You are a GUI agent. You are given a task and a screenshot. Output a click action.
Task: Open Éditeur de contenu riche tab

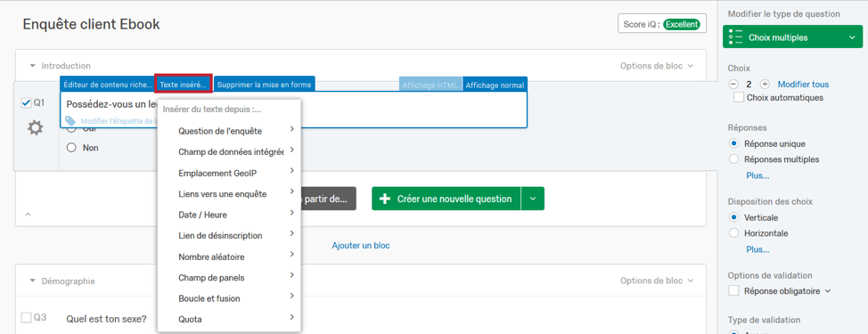pos(108,86)
